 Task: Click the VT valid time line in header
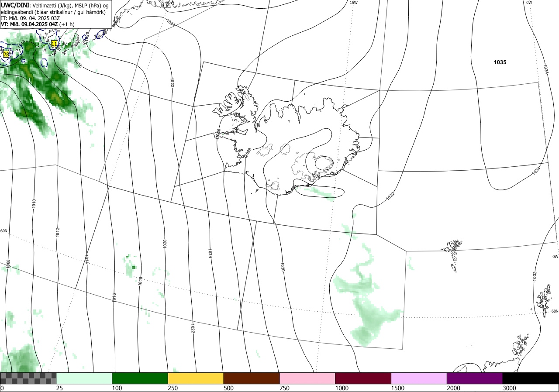point(38,24)
